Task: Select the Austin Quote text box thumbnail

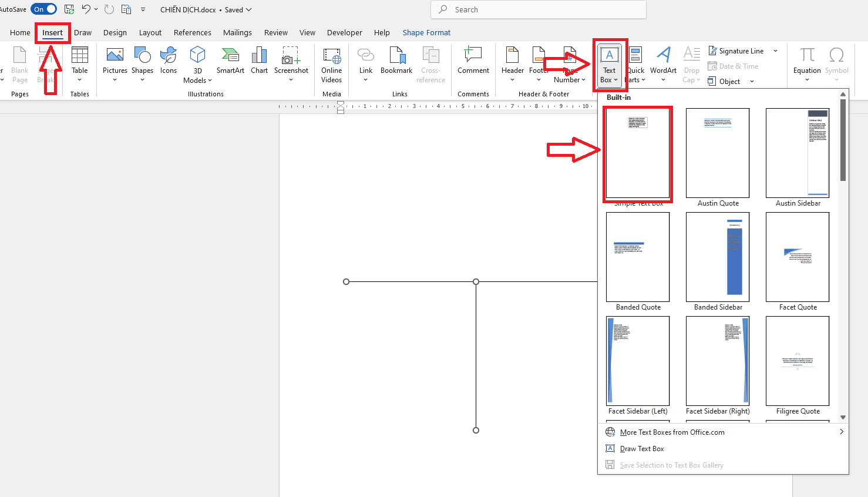Action: coord(718,153)
